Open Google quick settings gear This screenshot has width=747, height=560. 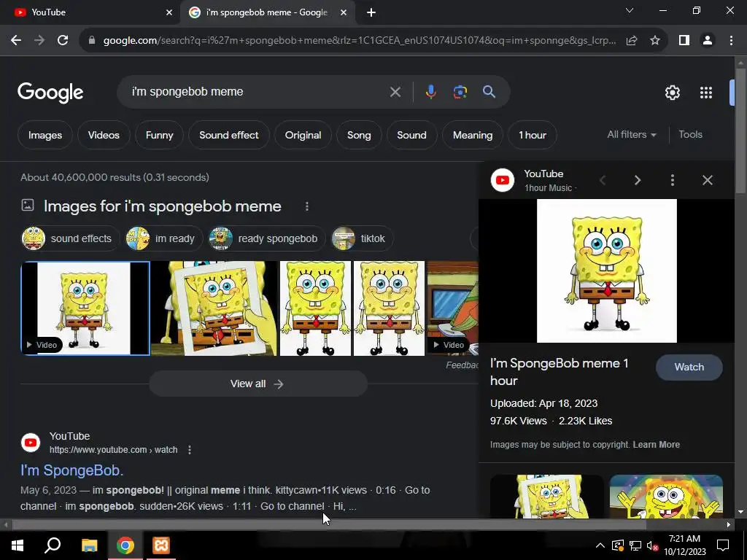coord(672,93)
